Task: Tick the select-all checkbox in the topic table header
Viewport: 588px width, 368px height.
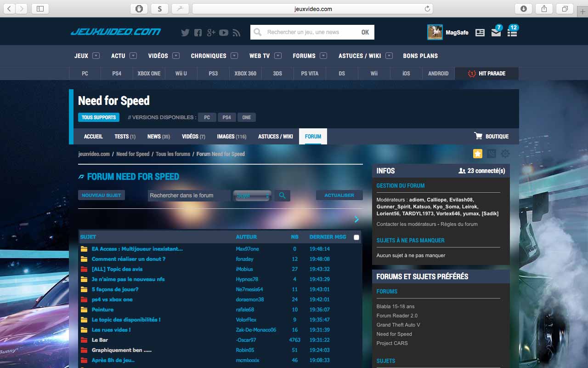Action: click(356, 237)
